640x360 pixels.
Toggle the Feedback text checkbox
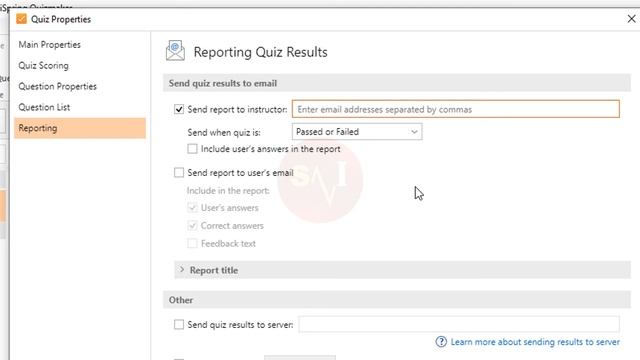click(192, 244)
